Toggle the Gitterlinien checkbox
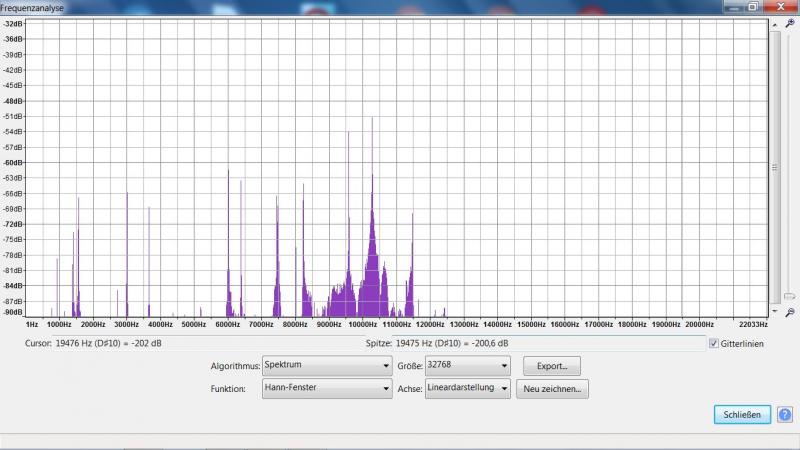Image resolution: width=800 pixels, height=450 pixels. (713, 344)
